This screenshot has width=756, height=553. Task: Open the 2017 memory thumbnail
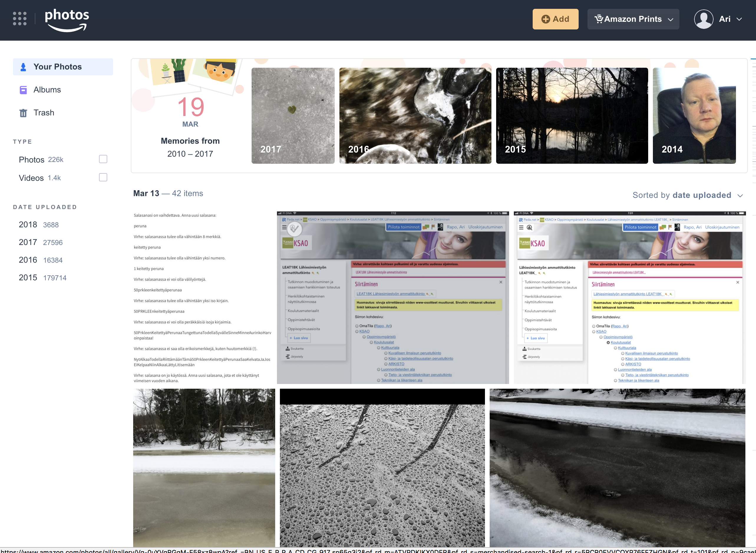293,115
